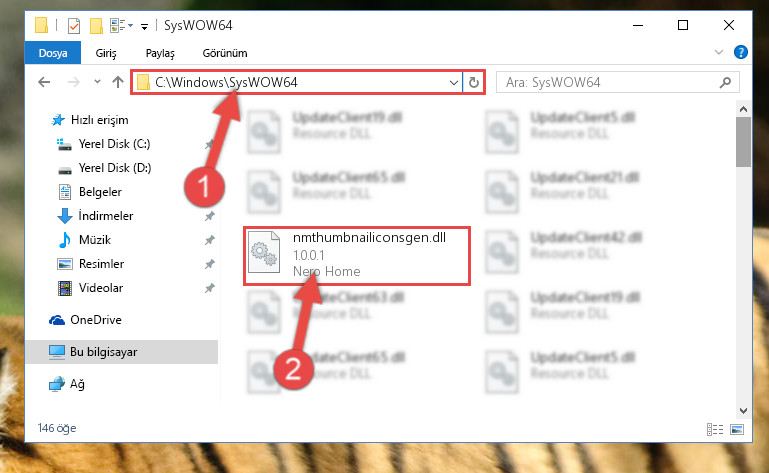Go up one folder level
Screen dimensions: 769x473
118,82
